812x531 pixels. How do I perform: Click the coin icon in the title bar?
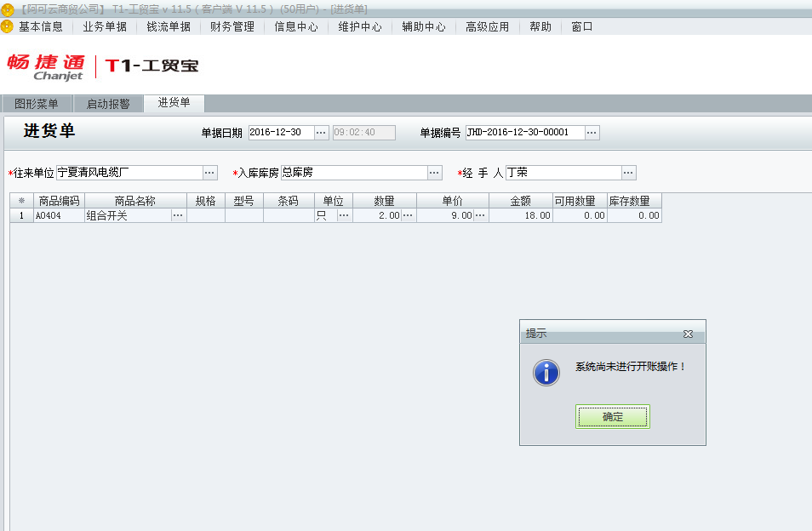pos(7,8)
